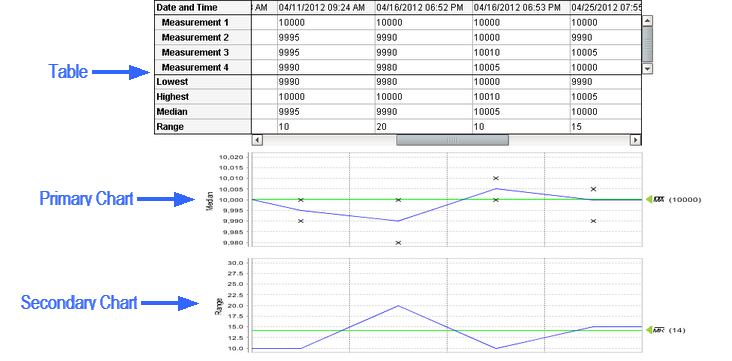Viewport: 732px width, 361px height.
Task: Click the Range value 20 cell
Action: click(423, 127)
